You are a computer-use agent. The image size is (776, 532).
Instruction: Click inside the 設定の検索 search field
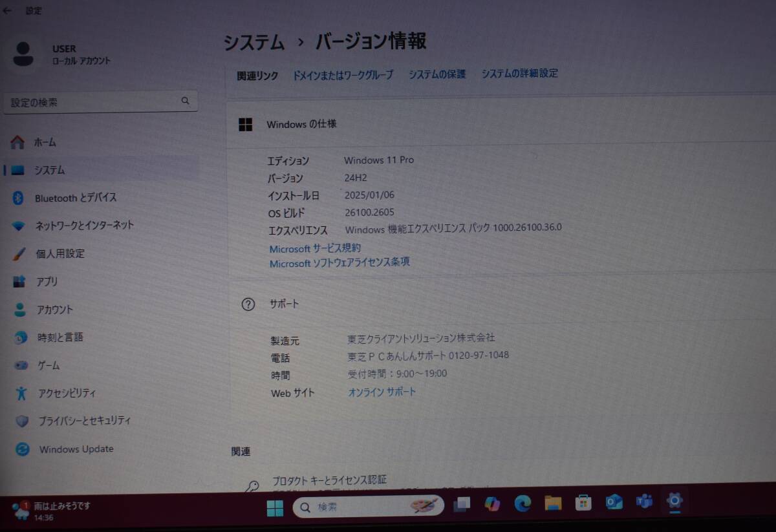click(x=100, y=101)
